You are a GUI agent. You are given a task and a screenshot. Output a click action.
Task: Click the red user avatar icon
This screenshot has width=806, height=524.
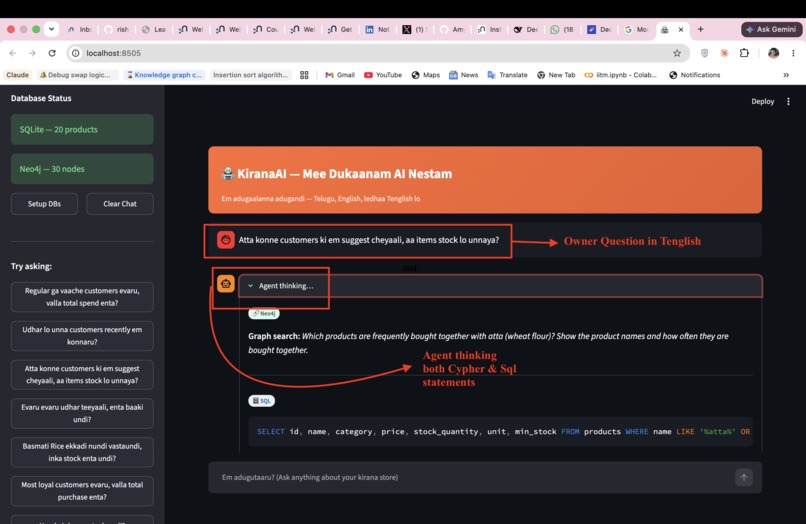click(226, 240)
